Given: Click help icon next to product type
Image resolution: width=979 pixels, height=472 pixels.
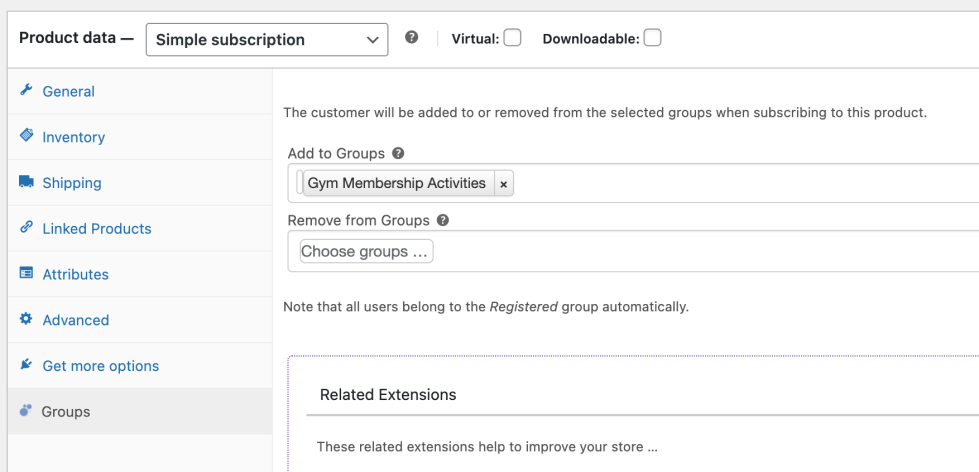Looking at the screenshot, I should click(411, 38).
